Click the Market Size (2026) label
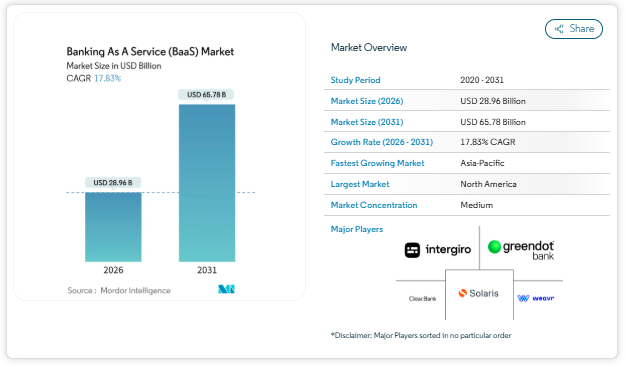 [367, 101]
